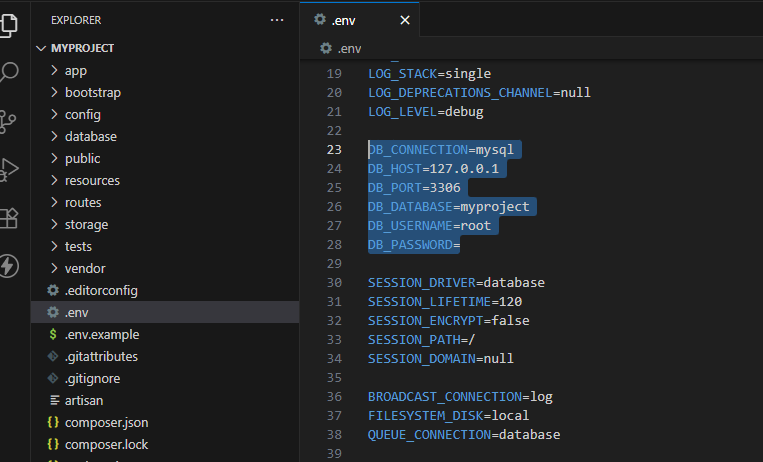Viewport: 763px width, 462px height.
Task: Expand the vendor folder
Action: (x=55, y=268)
